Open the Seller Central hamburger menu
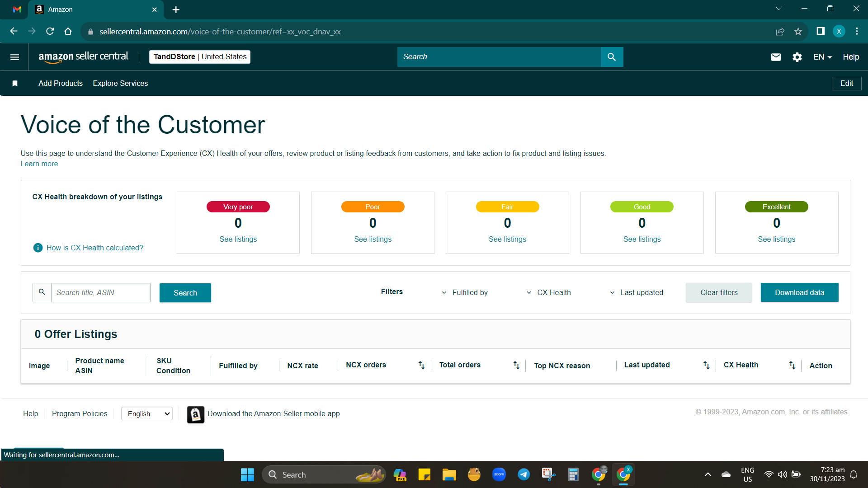 click(14, 57)
